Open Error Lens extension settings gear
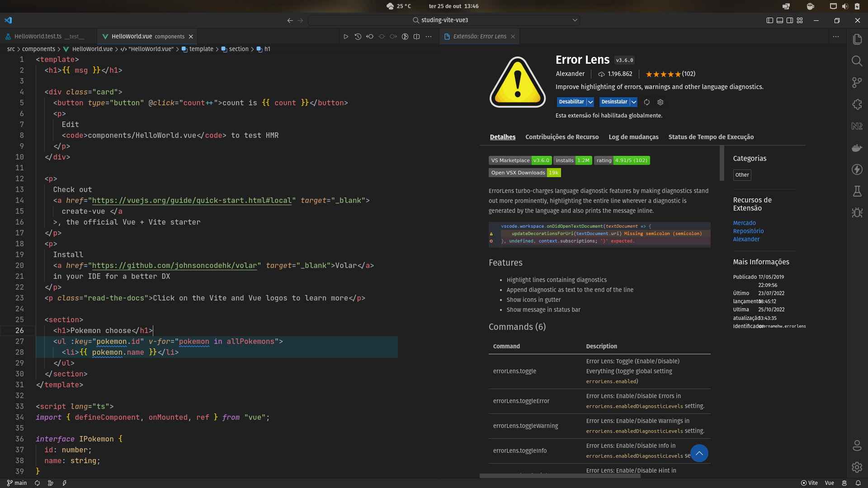The image size is (868, 488). (x=660, y=102)
